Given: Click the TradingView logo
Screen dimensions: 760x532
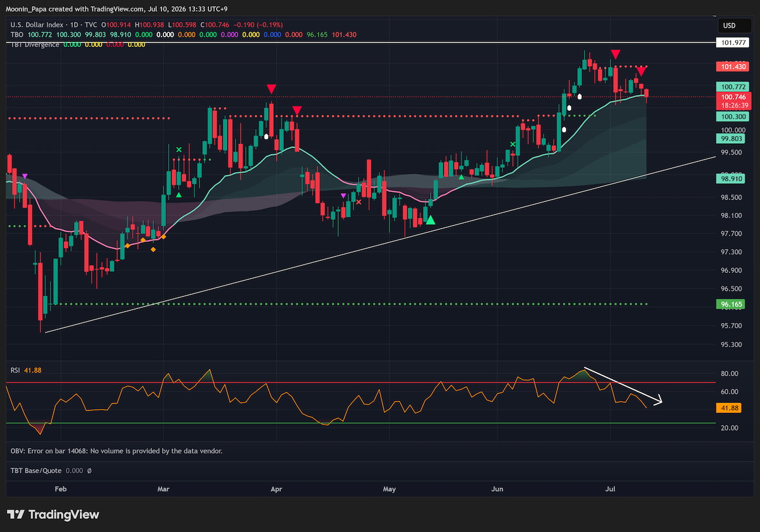Looking at the screenshot, I should tap(53, 514).
